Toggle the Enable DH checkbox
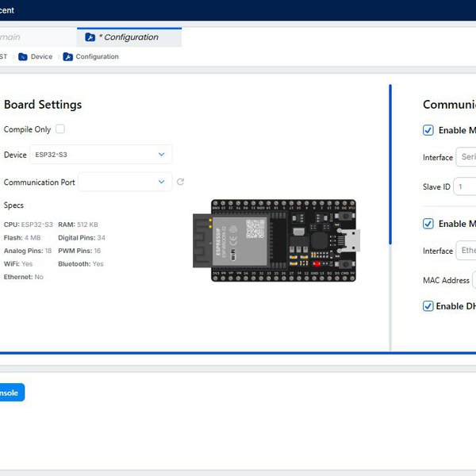476x476 pixels. pos(428,306)
